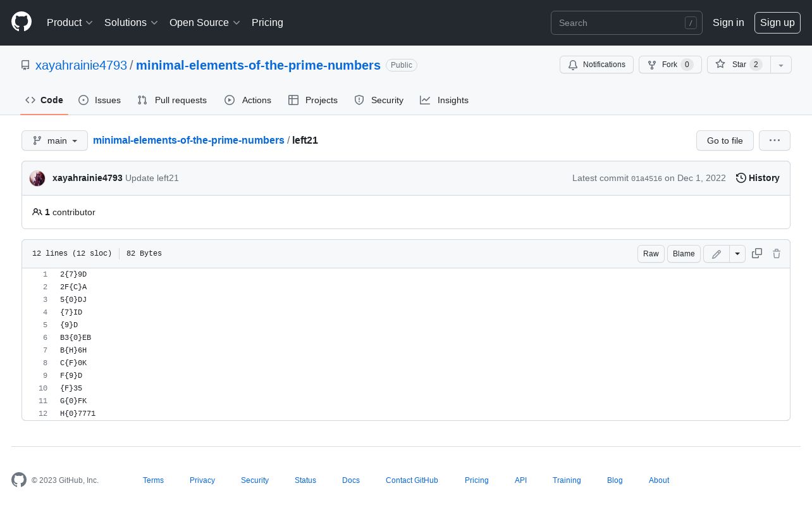Click code line B3{0}EB
Screen dimensions: 812x519
[x=75, y=338]
